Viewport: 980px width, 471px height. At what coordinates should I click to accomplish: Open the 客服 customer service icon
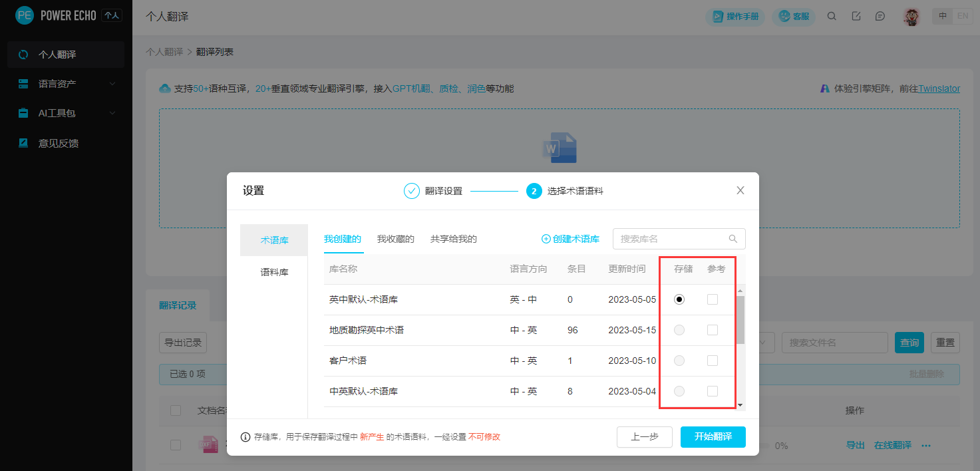(x=793, y=17)
